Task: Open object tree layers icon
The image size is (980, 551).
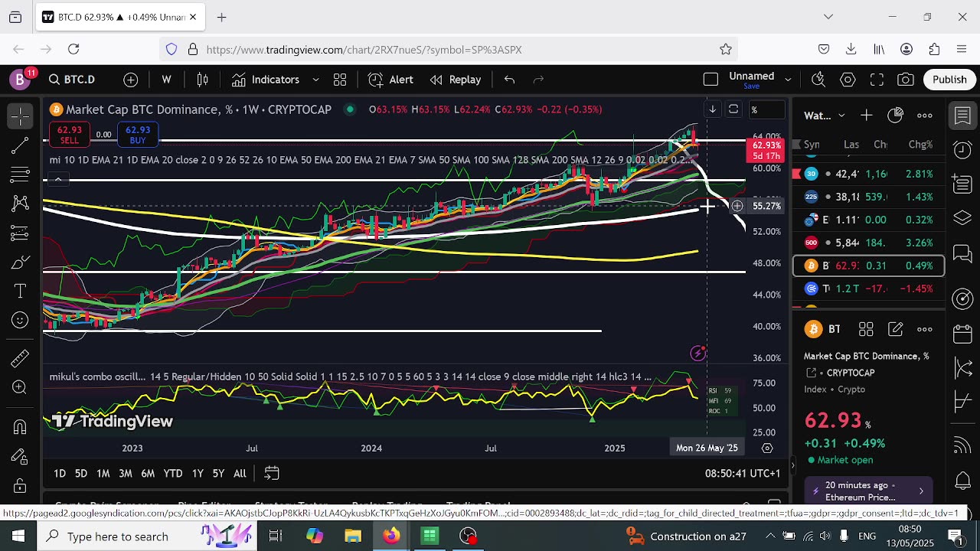Action: tap(963, 218)
